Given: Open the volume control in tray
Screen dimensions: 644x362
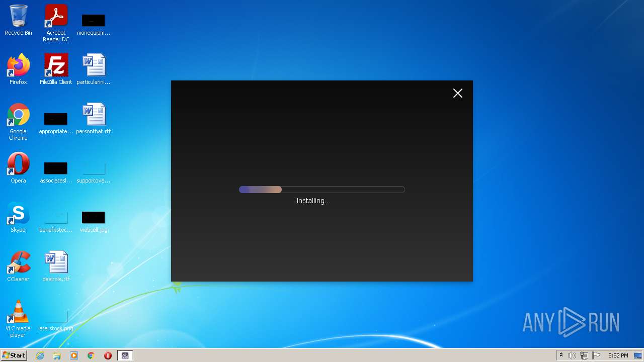Looking at the screenshot, I should click(572, 355).
